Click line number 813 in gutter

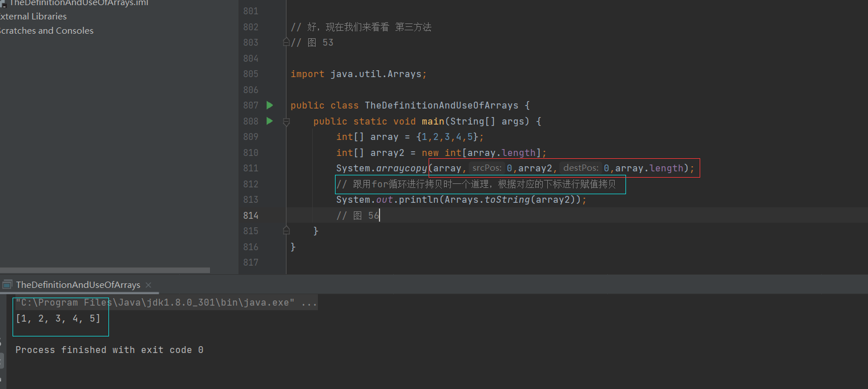click(251, 199)
